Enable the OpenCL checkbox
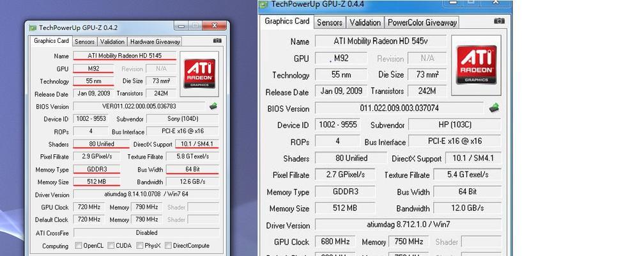The width and height of the screenshot is (644, 256). click(x=79, y=245)
